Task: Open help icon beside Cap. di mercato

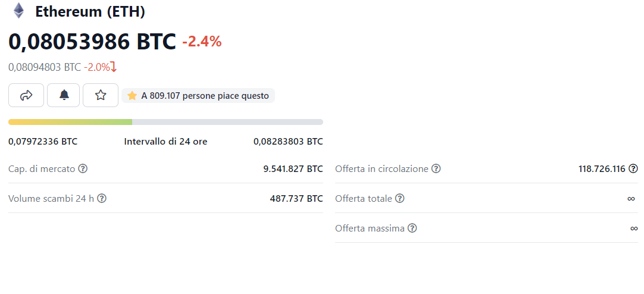Action: click(83, 168)
